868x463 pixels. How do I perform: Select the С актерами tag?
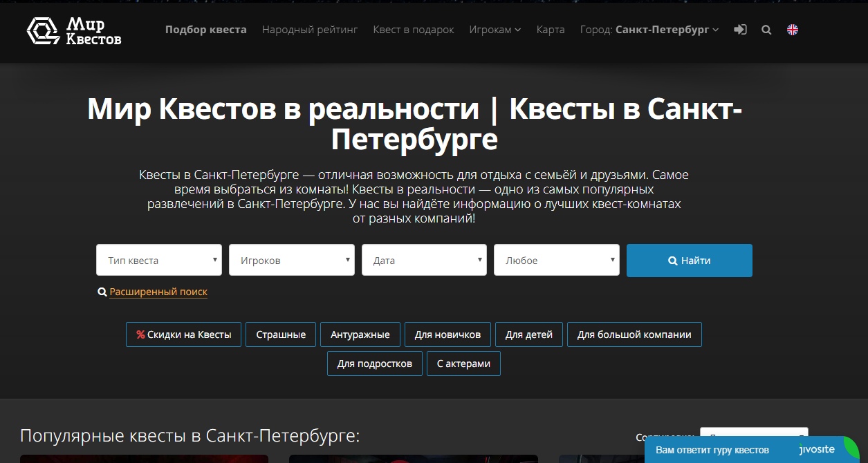[463, 363]
